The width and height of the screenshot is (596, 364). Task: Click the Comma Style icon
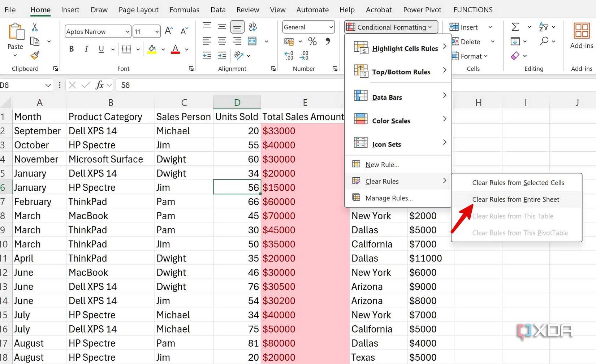coord(328,41)
